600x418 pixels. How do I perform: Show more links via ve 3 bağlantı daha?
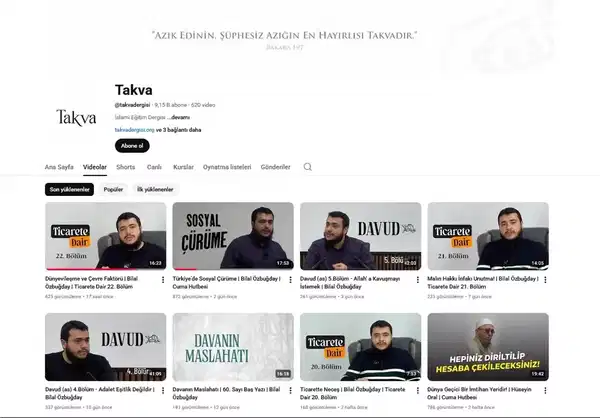[179, 130]
